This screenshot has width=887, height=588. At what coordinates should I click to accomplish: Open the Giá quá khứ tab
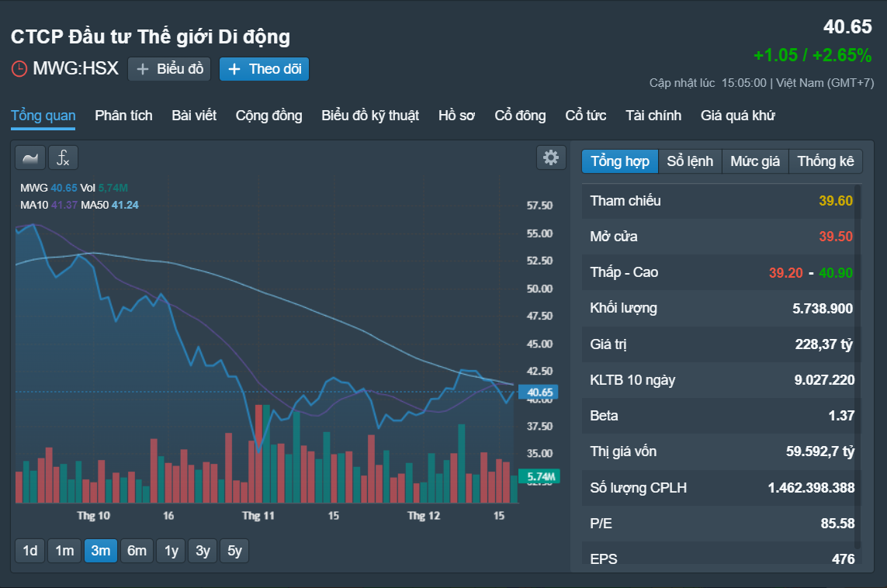738,116
